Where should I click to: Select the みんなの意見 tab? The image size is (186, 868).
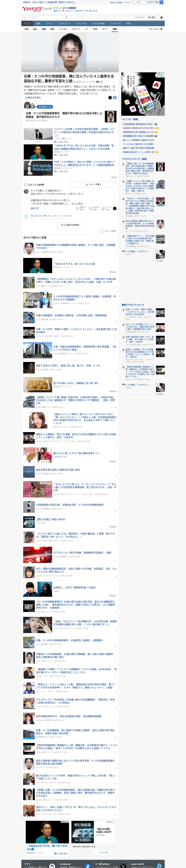(x=98, y=23)
